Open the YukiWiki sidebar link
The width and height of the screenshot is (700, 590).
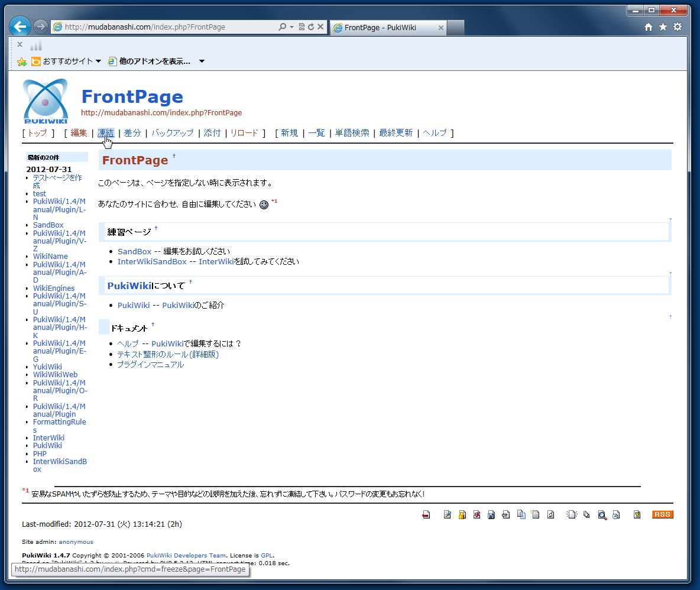[47, 367]
